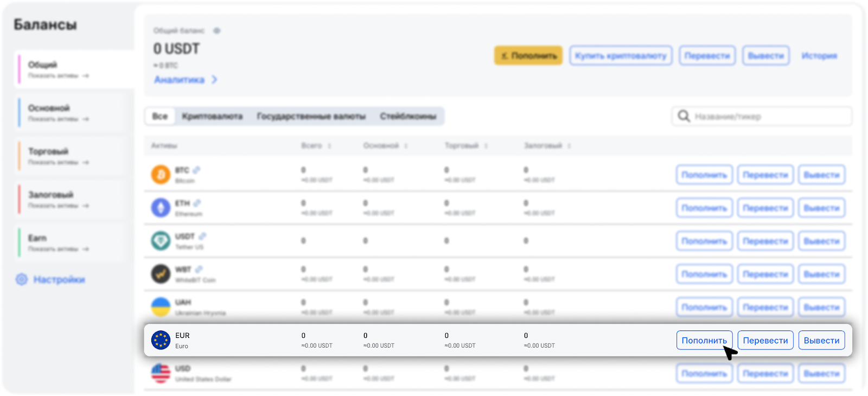
Task: Click Пополнить in the EUR row
Action: (704, 340)
